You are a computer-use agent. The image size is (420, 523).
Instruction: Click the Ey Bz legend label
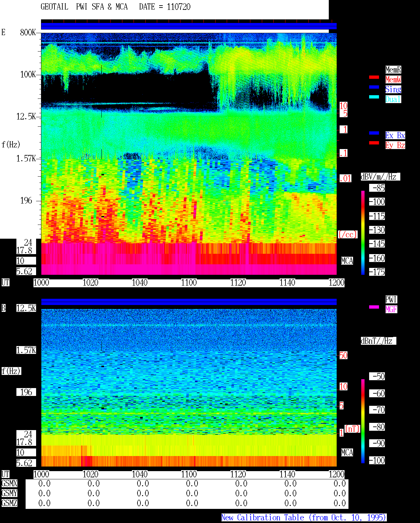tap(395, 145)
